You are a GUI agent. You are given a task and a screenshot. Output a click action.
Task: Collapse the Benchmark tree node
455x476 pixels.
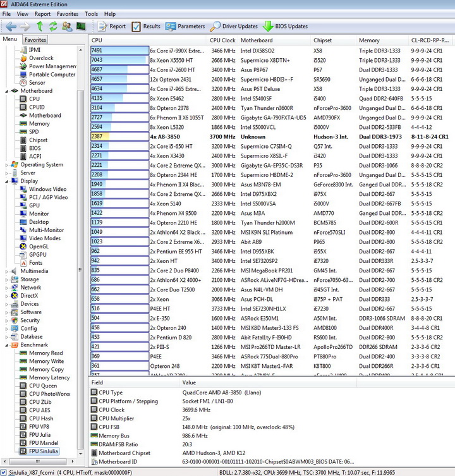click(x=7, y=345)
